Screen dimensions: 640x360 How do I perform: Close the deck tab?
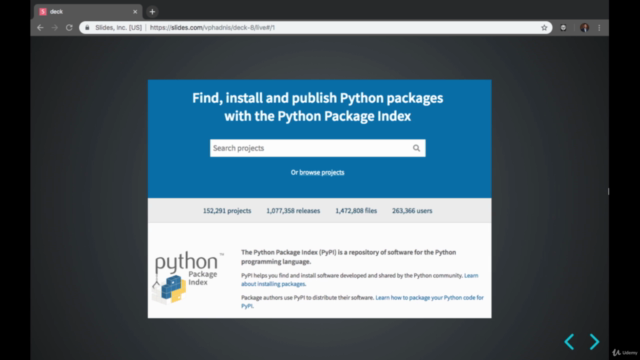[x=135, y=12]
